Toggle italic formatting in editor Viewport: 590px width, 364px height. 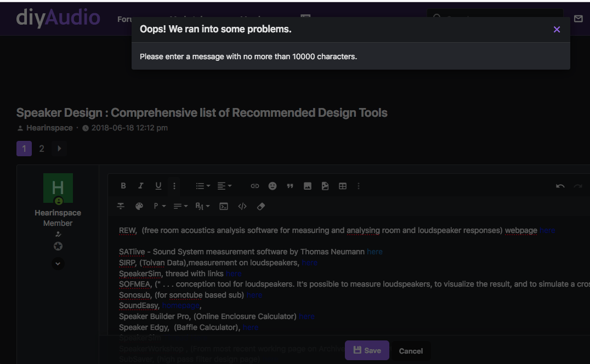pos(141,186)
